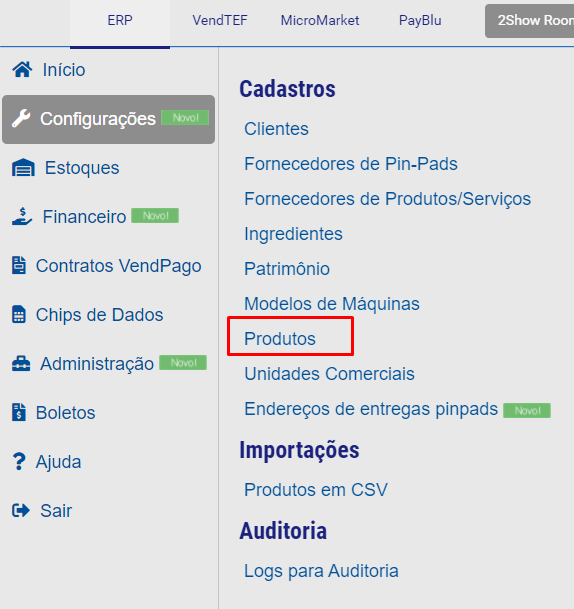The width and height of the screenshot is (574, 609).
Task: Click the warehouse icon next to Estoques
Action: 23,168
